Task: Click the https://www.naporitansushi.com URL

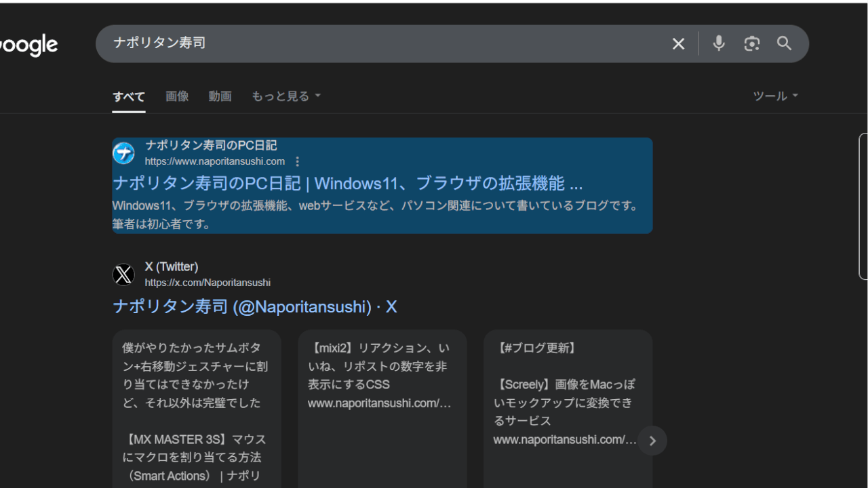Action: [x=215, y=161]
